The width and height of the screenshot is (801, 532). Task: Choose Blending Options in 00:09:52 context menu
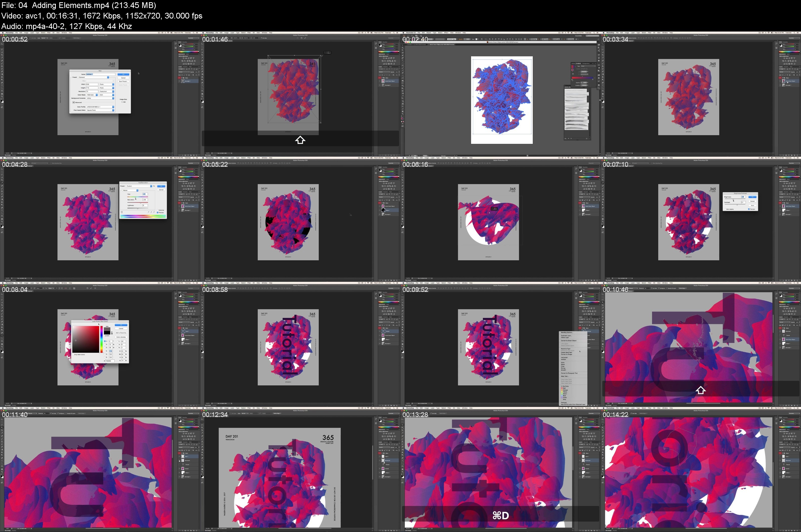click(x=567, y=333)
